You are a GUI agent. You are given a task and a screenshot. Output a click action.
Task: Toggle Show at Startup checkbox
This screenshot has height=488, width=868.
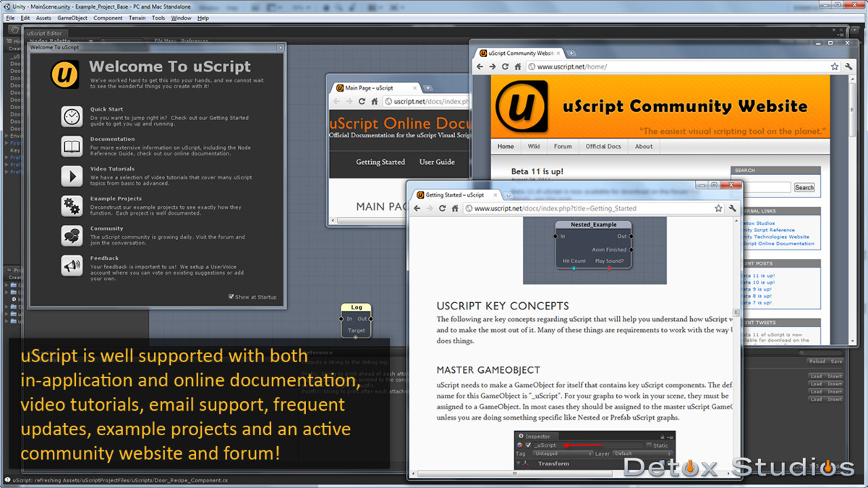tap(231, 296)
